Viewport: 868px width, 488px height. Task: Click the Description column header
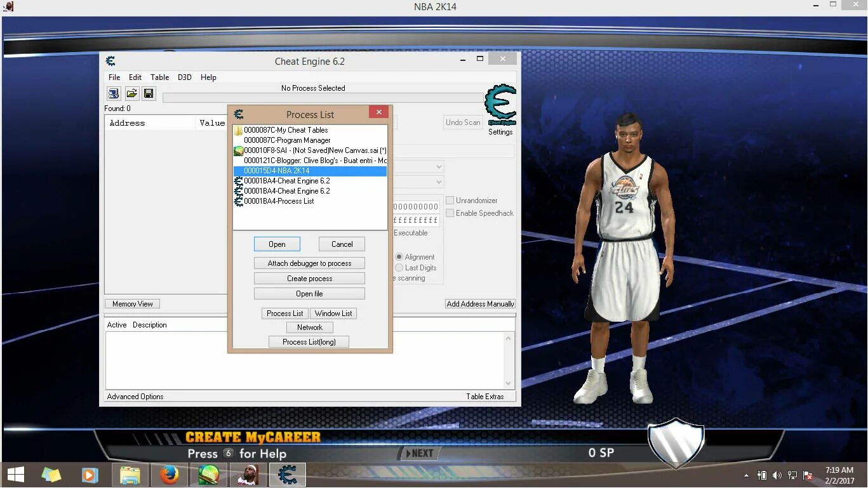(x=150, y=325)
